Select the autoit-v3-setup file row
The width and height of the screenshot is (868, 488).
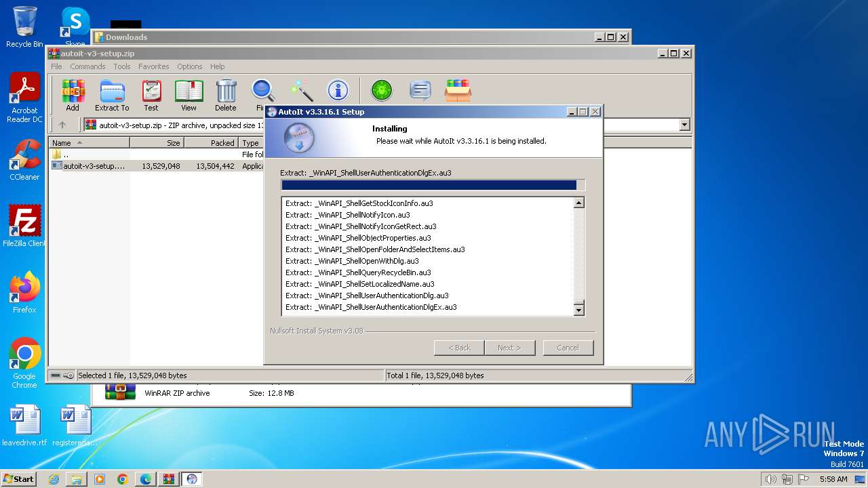[157, 165]
